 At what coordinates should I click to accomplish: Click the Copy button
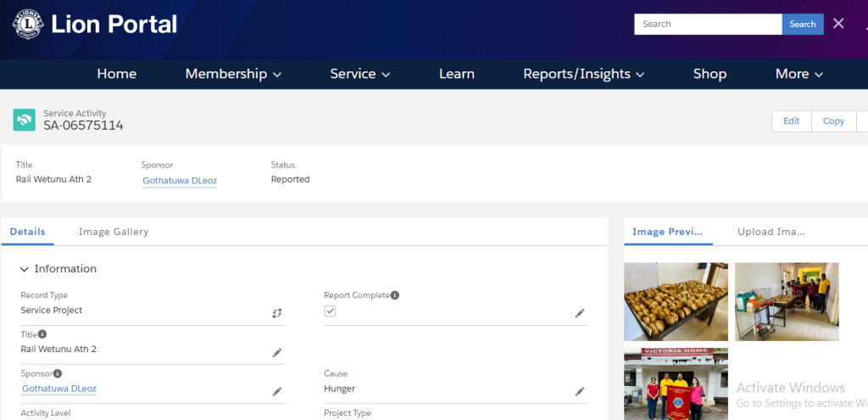[x=833, y=120]
